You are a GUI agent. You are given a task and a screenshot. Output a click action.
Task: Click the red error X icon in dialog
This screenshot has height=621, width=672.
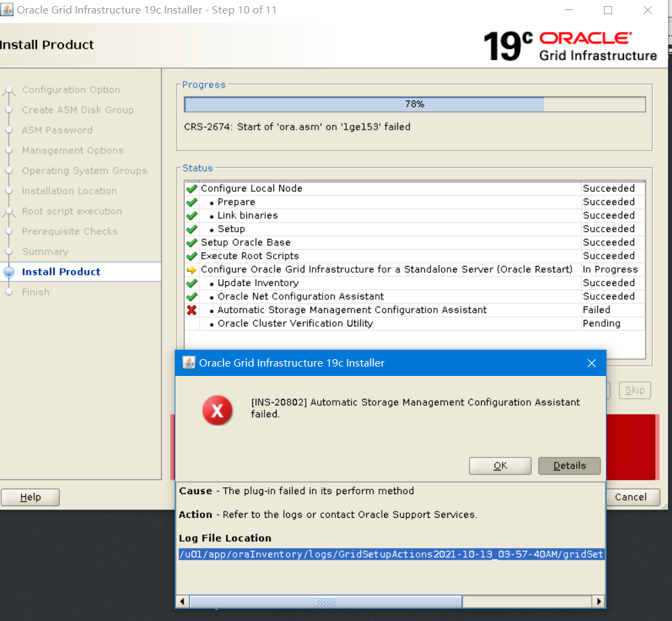coord(217,410)
